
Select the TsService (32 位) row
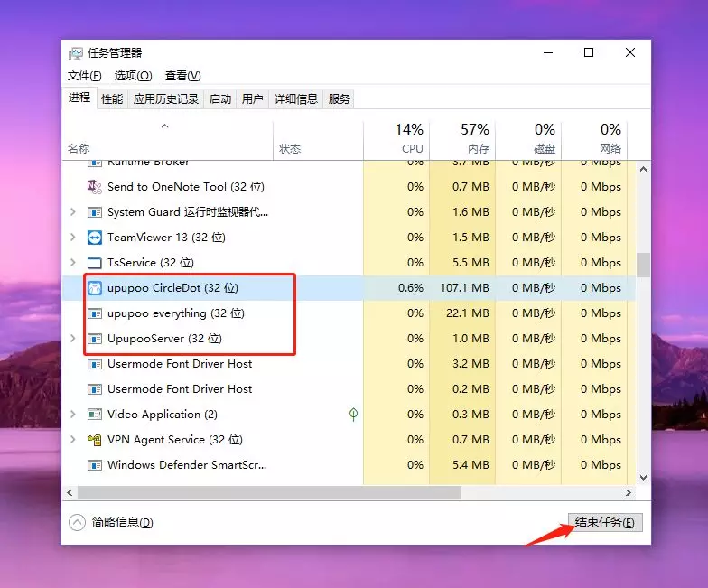pyautogui.click(x=349, y=262)
